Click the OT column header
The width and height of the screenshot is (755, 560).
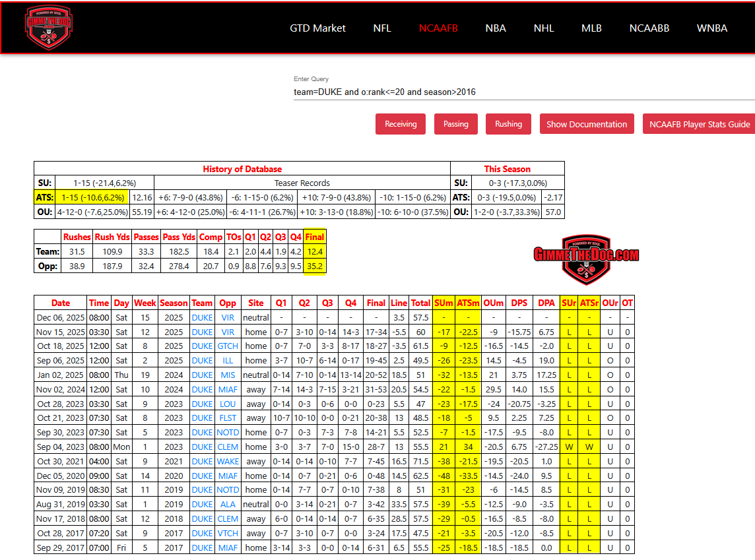coord(628,303)
